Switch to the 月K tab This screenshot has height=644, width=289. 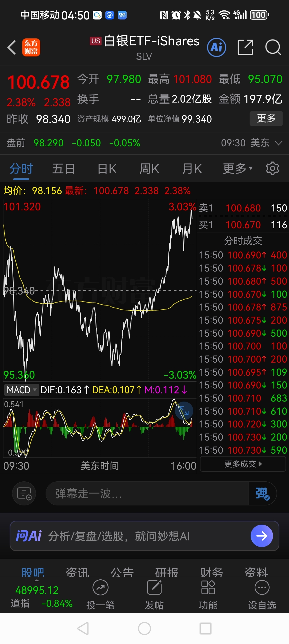point(192,169)
